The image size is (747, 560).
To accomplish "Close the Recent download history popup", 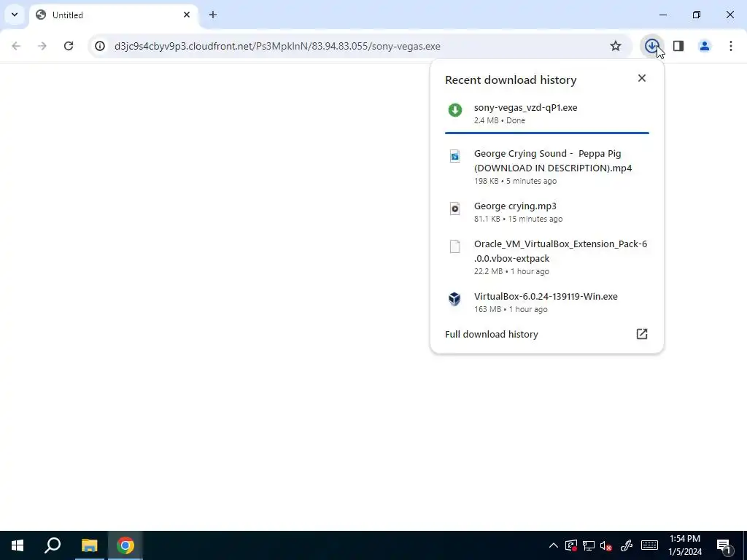I will pos(642,78).
